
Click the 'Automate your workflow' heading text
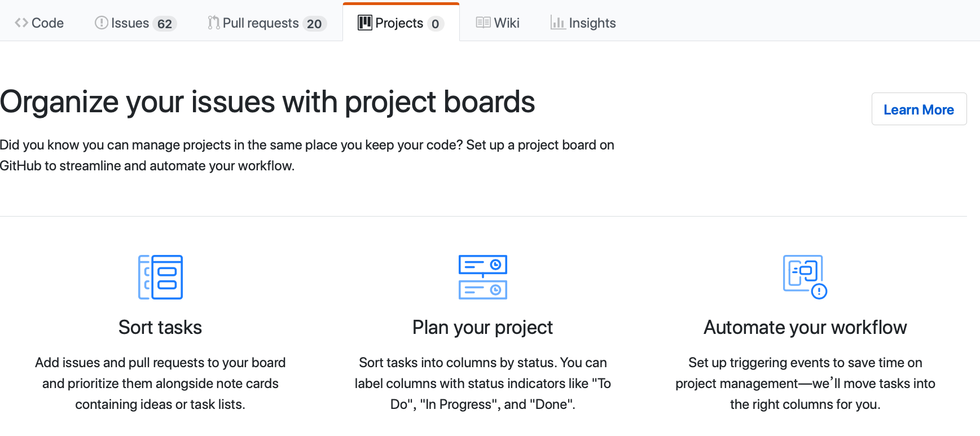point(805,328)
